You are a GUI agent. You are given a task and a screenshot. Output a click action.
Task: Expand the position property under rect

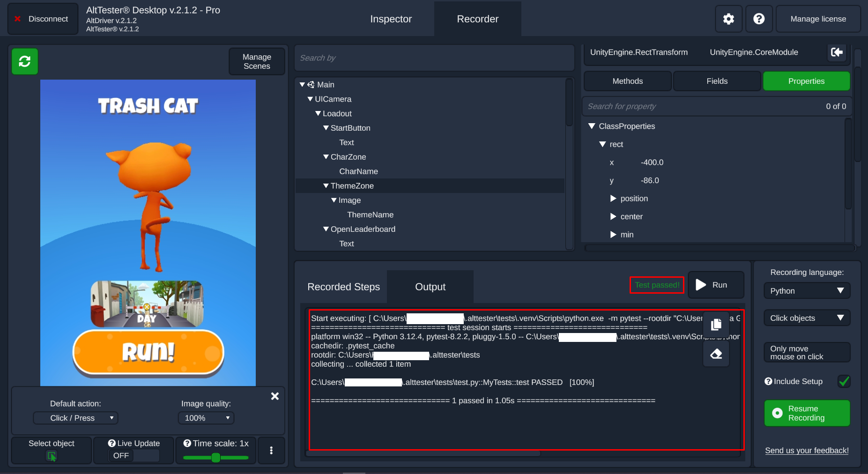614,199
